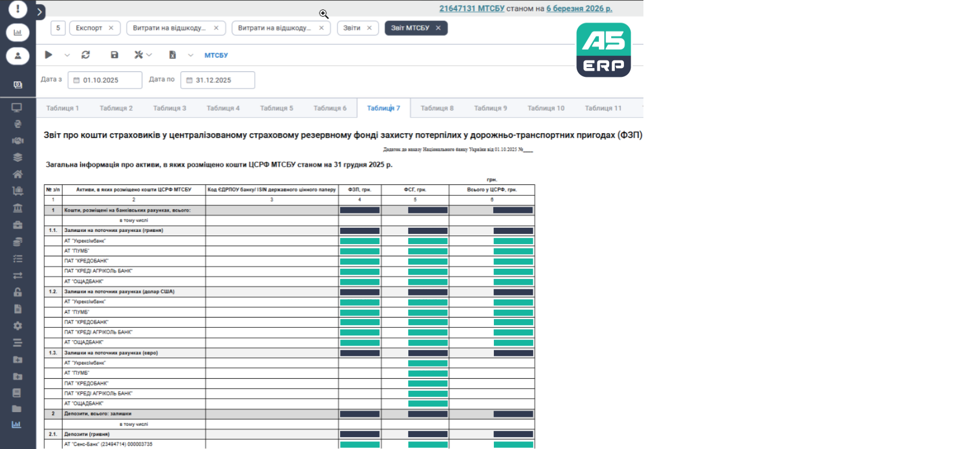The image size is (980, 449).
Task: Expand the dropdown arrow next to play button
Action: [x=67, y=55]
